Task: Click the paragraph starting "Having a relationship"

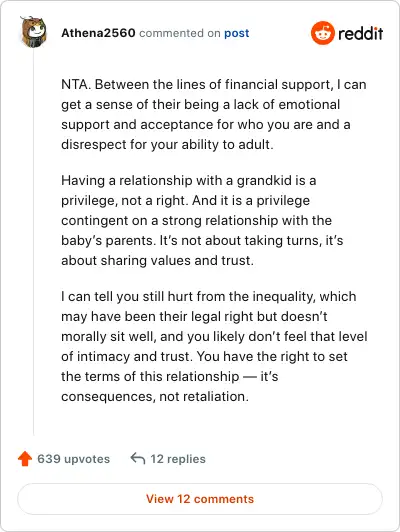Action: tap(202, 220)
